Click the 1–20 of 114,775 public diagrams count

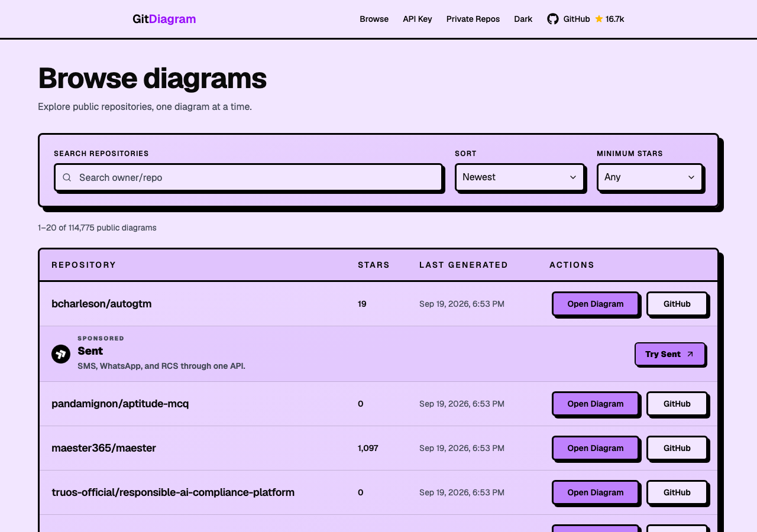click(97, 228)
